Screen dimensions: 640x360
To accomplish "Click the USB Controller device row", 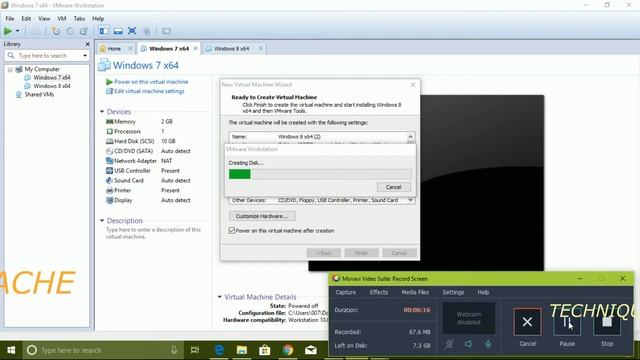I will click(149, 171).
